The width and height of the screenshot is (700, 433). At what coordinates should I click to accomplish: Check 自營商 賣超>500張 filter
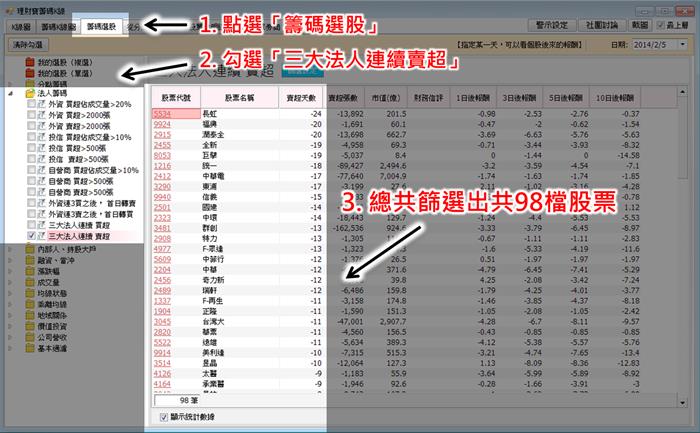click(31, 192)
